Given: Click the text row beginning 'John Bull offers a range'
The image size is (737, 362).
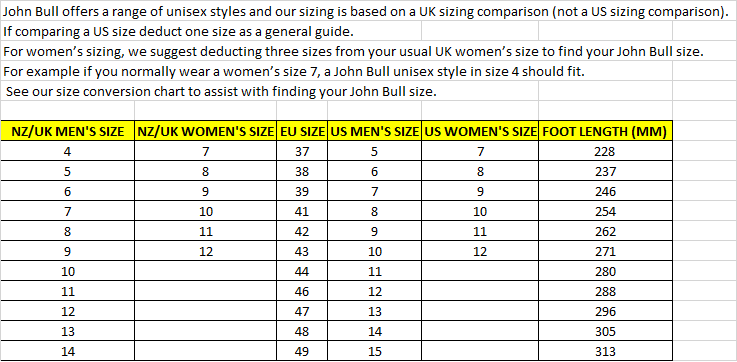Looking at the screenshot, I should pyautogui.click(x=365, y=12).
